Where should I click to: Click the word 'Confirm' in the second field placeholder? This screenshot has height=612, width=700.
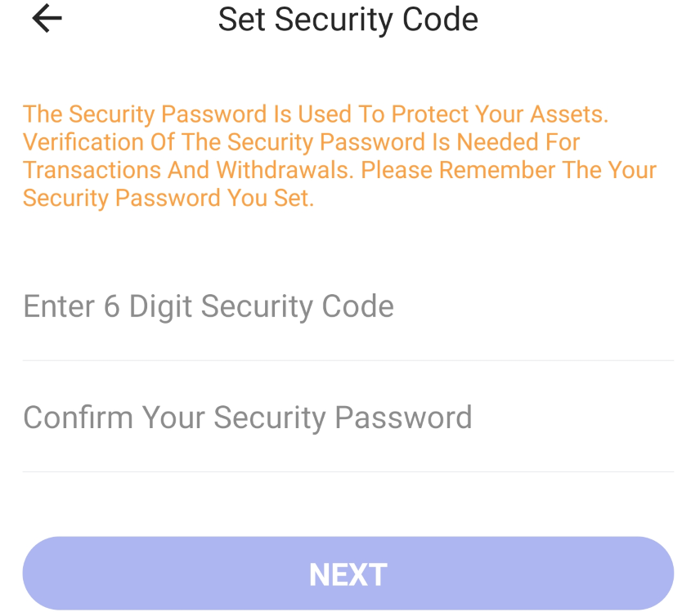[x=78, y=418]
